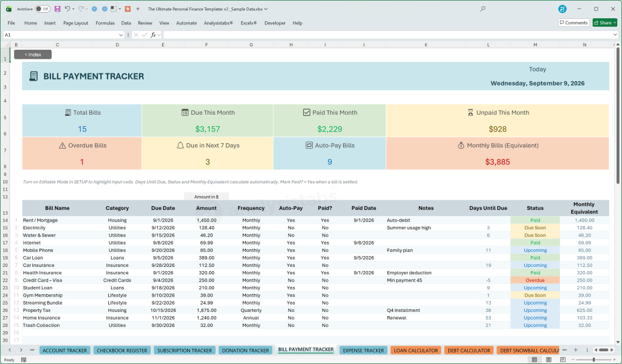Image resolution: width=622 pixels, height=364 pixels.
Task: Open the Undo history dropdown arrow
Action: [x=73, y=8]
